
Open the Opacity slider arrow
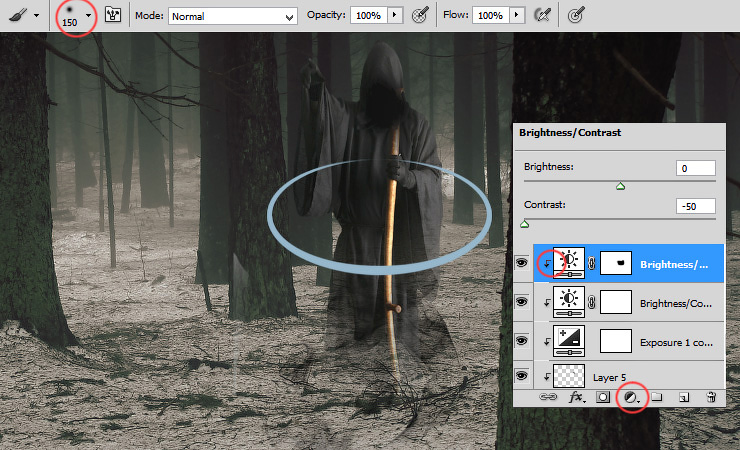click(x=395, y=16)
